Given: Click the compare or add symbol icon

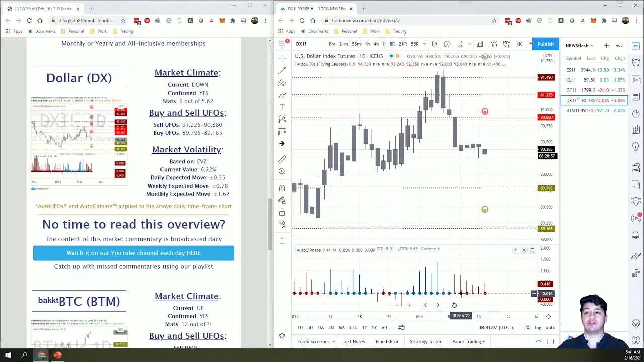Looking at the screenshot, I should [x=447, y=44].
